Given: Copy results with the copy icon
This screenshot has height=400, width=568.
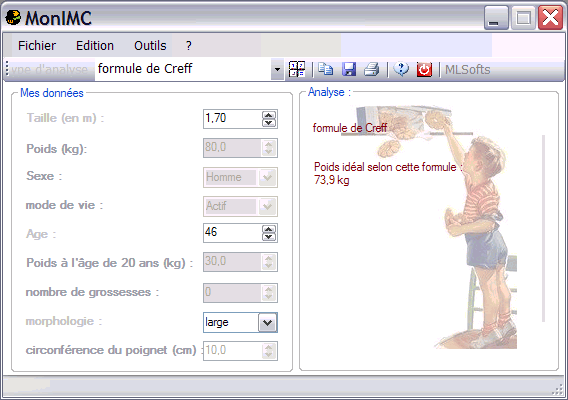Looking at the screenshot, I should tap(326, 69).
